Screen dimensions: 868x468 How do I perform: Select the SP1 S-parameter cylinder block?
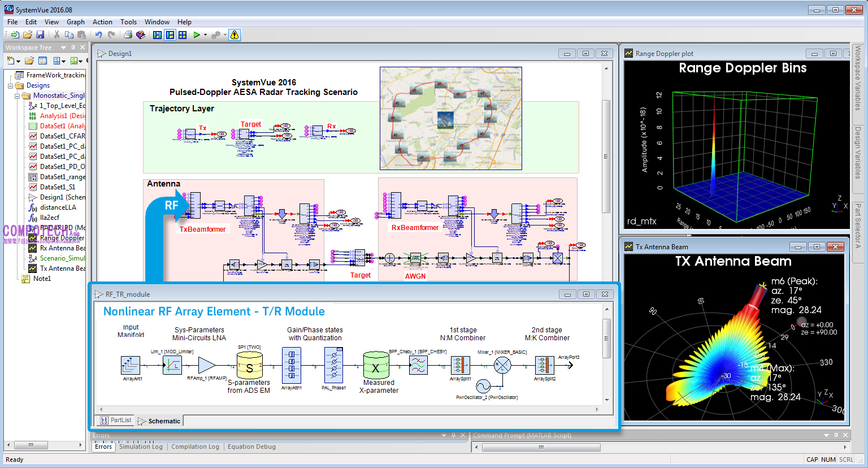click(x=249, y=366)
